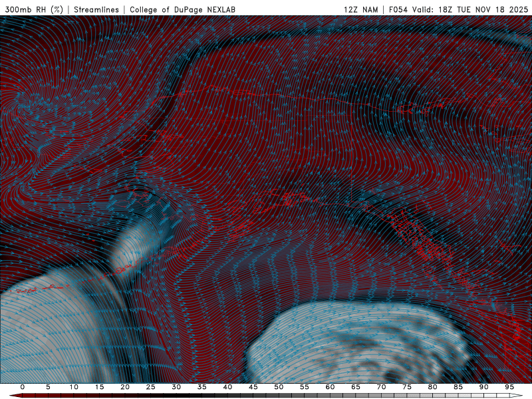Select the '25' label on the color scale
This screenshot has width=532, height=399.
(x=151, y=387)
